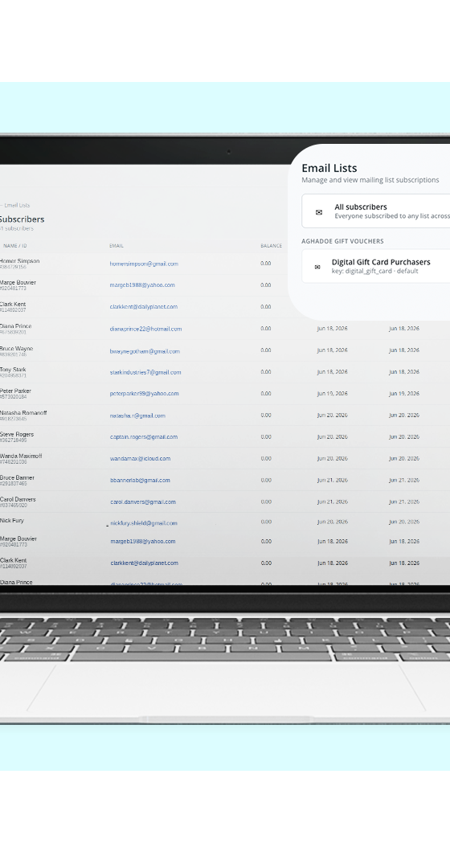This screenshot has height=868, width=450.
Task: Select the Homer Simpson subscriber name
Action: [x=19, y=260]
